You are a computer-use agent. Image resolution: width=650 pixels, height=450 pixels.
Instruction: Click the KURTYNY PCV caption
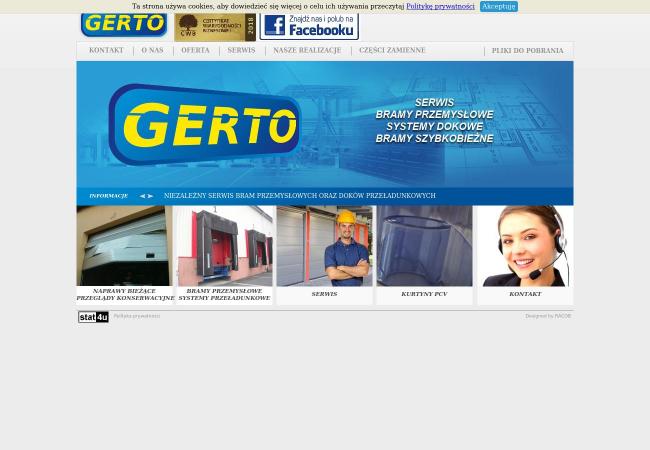click(424, 294)
